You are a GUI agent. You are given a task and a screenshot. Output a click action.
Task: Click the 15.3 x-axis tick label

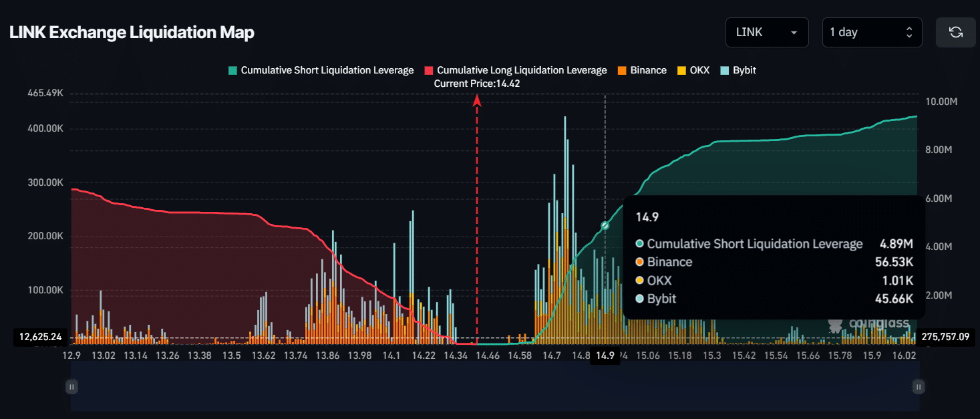712,356
